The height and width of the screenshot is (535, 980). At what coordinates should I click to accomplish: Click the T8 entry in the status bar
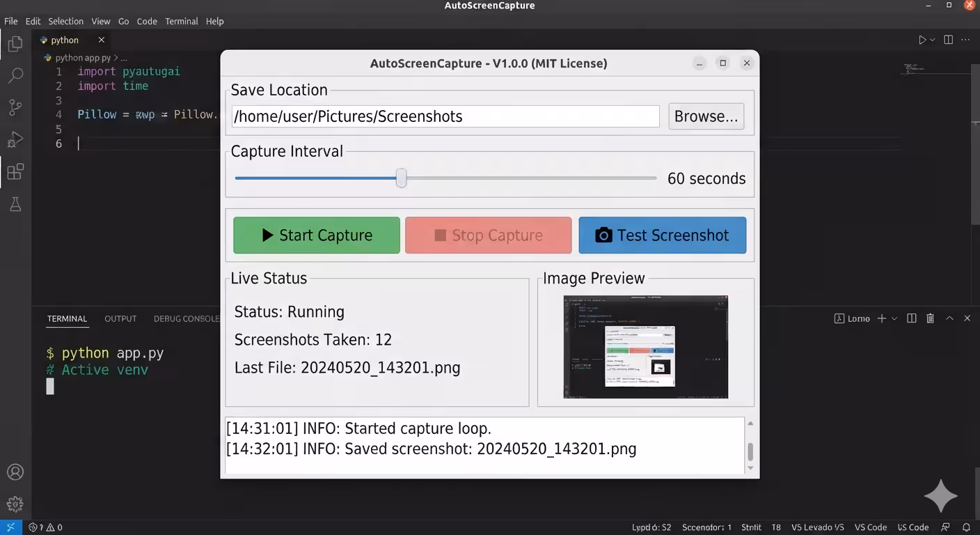776,527
